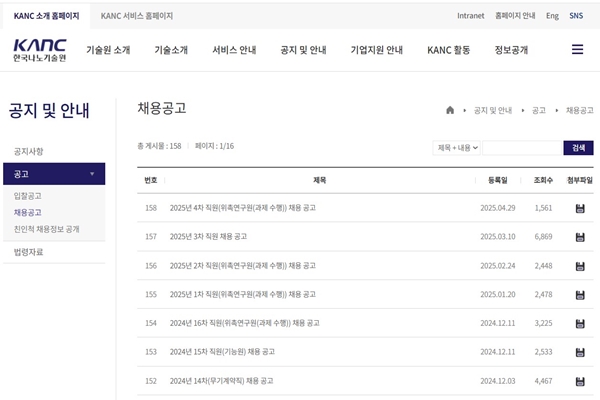Open 홈페이지 안내 link
This screenshot has width=600, height=400.
pos(515,16)
